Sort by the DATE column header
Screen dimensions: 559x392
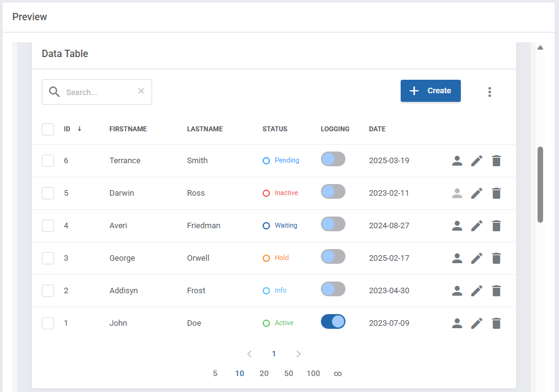(x=377, y=129)
